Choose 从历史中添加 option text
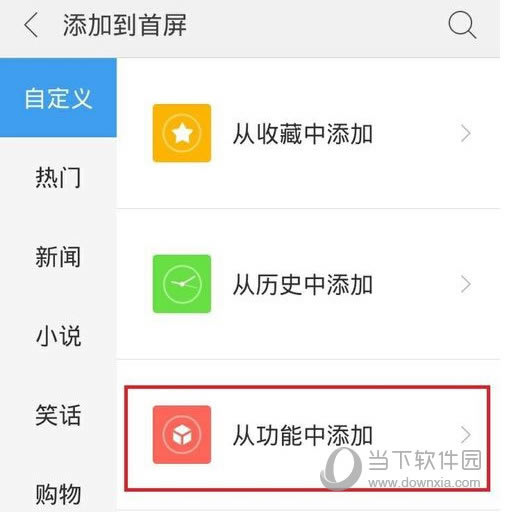The image size is (505, 512). click(x=303, y=285)
